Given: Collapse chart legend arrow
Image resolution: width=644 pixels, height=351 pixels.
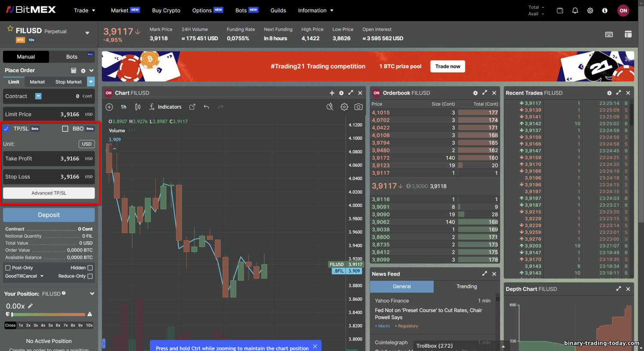Looking at the screenshot, I should tap(114, 149).
